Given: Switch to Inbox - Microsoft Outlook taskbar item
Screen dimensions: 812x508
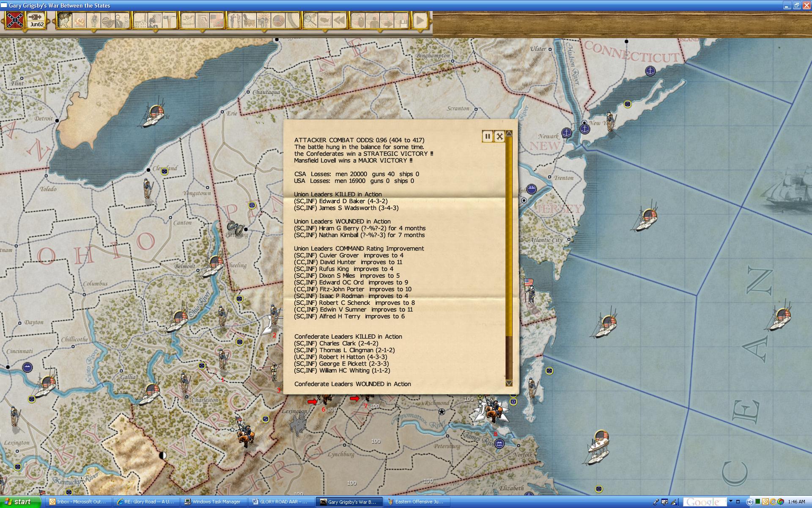Looking at the screenshot, I should (x=78, y=502).
